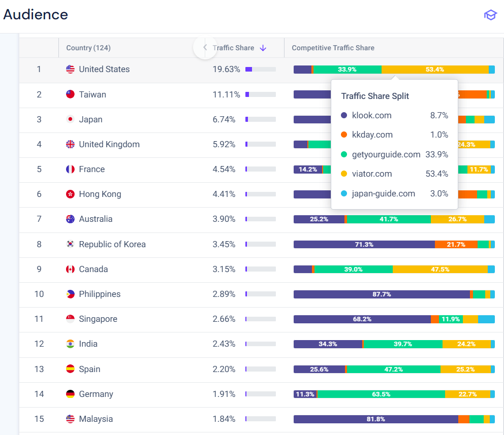Click the Traffic Share column header label
This screenshot has height=435, width=504.
233,48
